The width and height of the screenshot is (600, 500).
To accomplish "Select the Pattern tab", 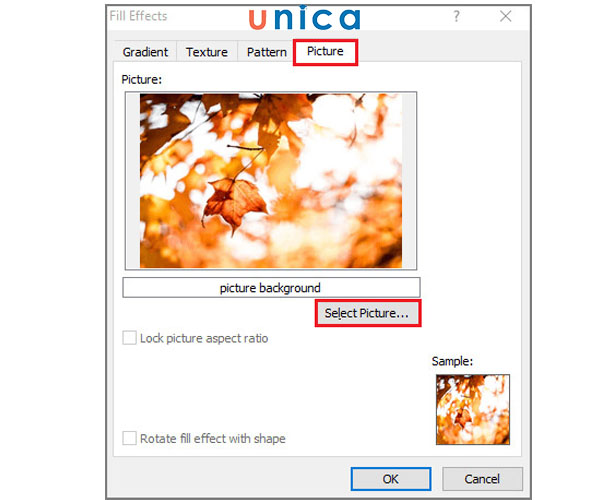I will tap(267, 52).
